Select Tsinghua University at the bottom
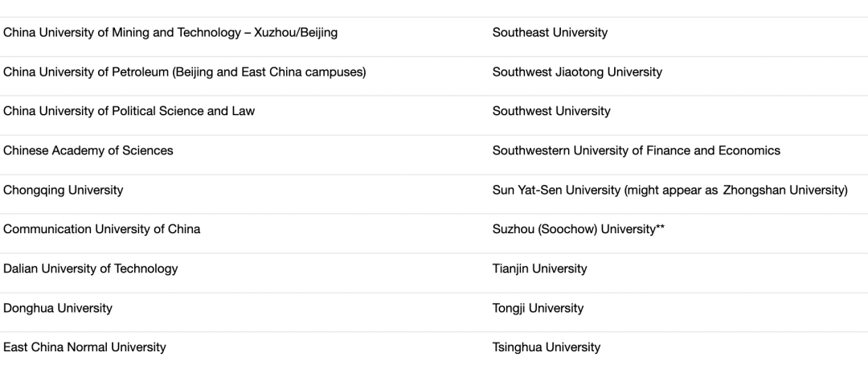The height and width of the screenshot is (365, 868). (x=547, y=347)
